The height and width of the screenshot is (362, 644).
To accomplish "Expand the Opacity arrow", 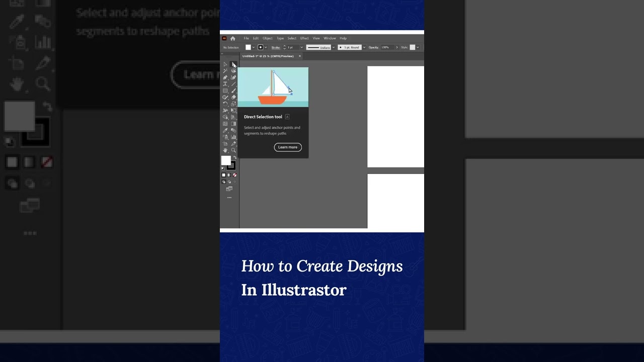I will point(396,47).
